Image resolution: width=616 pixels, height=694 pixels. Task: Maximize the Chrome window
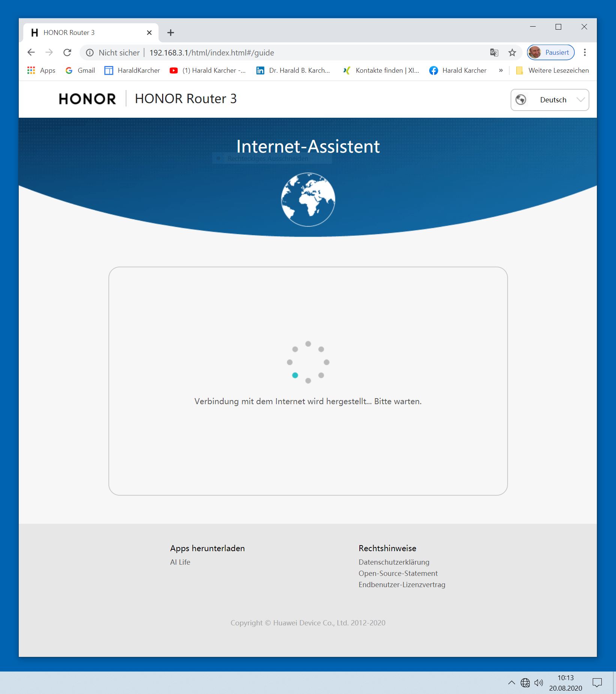point(558,27)
